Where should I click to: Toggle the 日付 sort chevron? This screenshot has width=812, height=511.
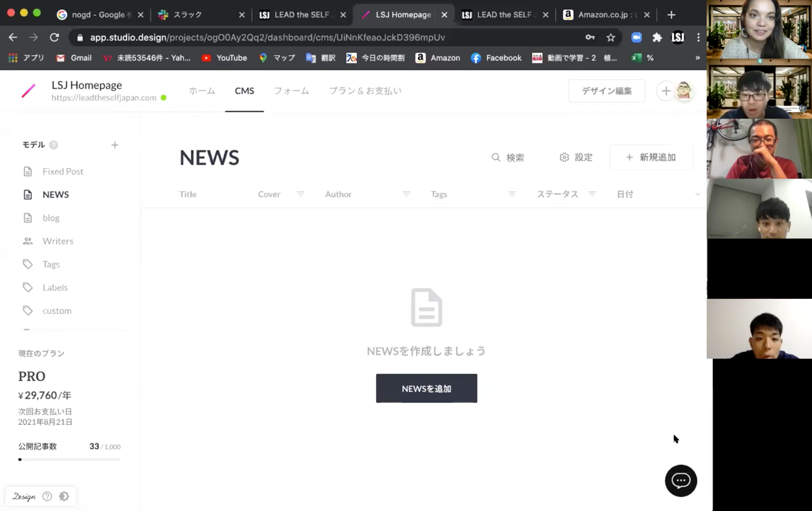coord(698,194)
